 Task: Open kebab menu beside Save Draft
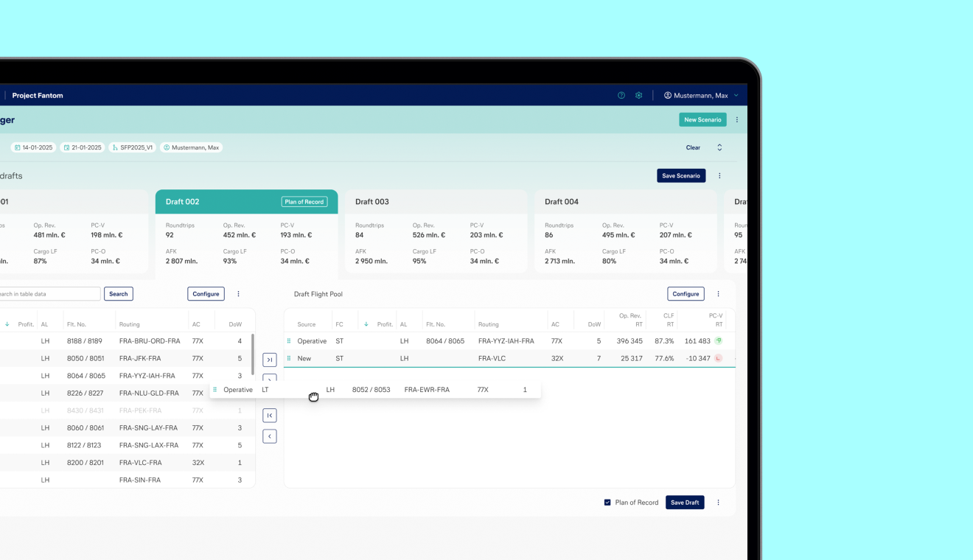click(718, 503)
